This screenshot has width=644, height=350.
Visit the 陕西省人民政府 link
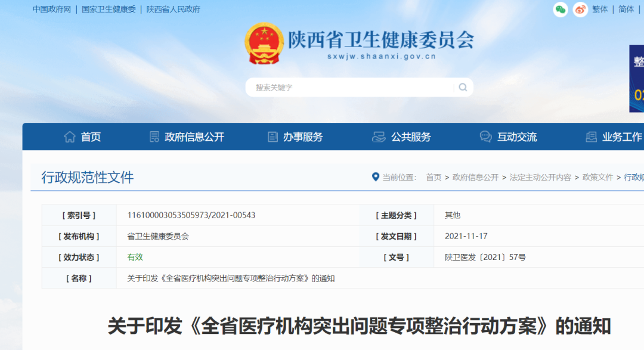[x=174, y=10]
